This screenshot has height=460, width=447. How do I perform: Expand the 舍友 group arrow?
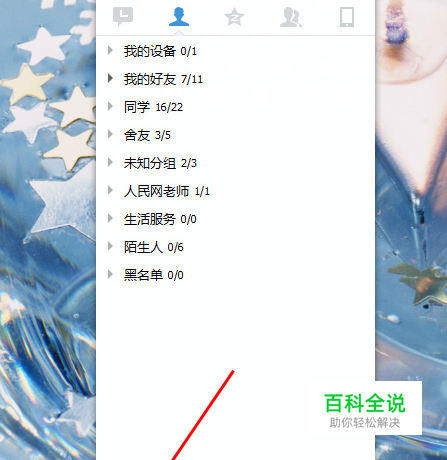110,134
